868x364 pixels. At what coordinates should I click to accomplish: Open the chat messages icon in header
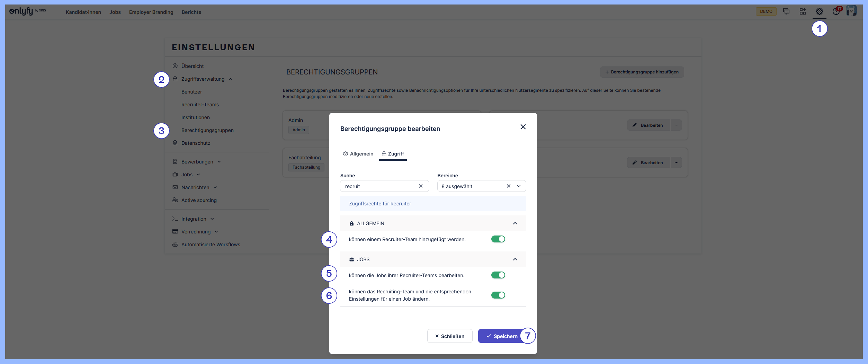786,11
